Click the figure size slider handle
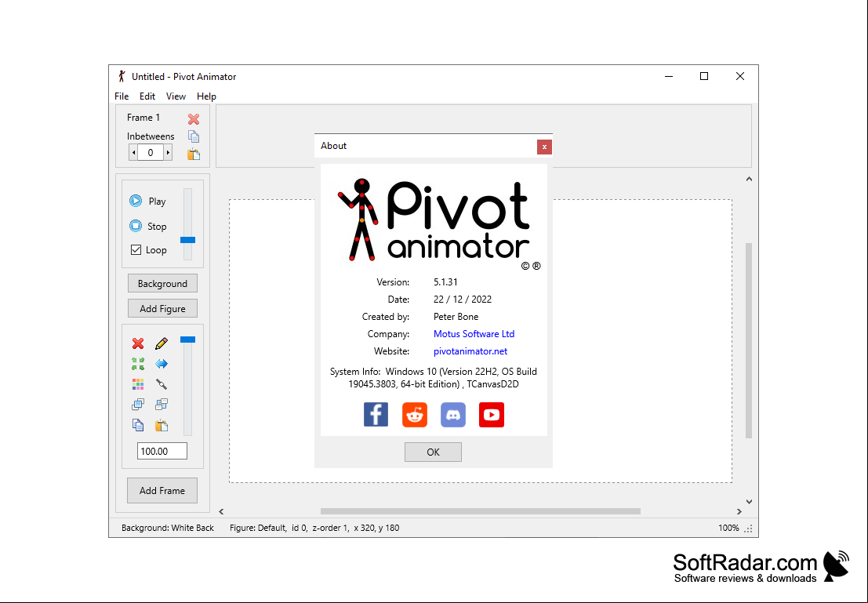This screenshot has width=868, height=603. [187, 340]
